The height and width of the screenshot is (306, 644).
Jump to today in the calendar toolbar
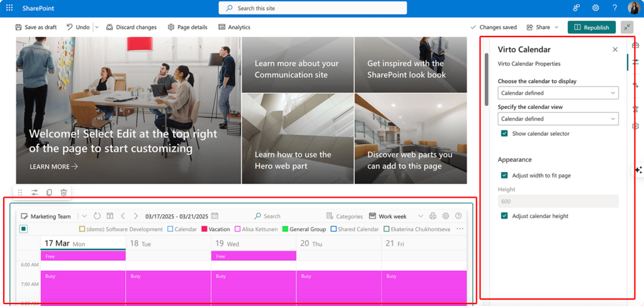110,216
